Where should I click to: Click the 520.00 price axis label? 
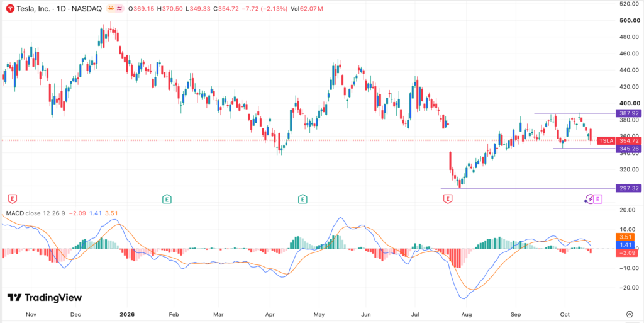pyautogui.click(x=629, y=4)
